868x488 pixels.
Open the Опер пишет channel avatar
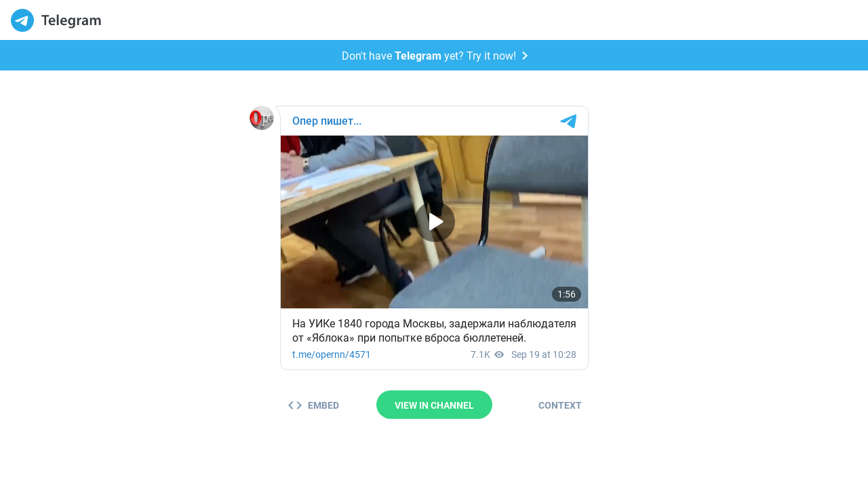(262, 118)
